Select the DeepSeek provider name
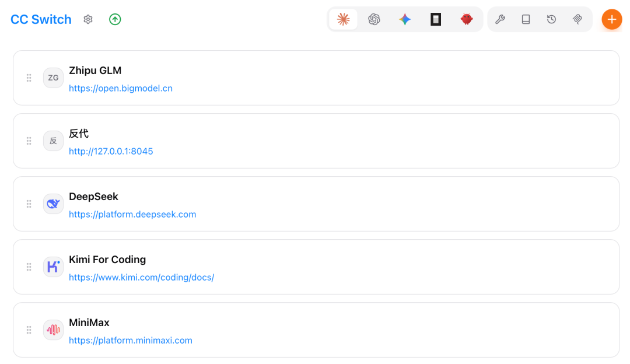Viewport: 630px width, 364px height. point(93,197)
